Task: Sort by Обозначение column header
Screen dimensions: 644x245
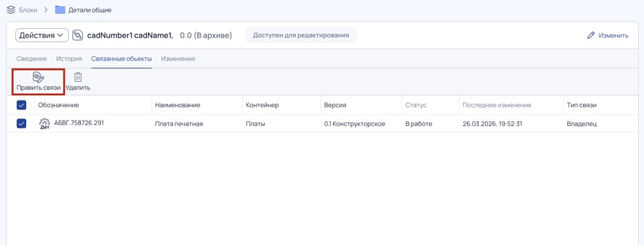Action: 59,105
